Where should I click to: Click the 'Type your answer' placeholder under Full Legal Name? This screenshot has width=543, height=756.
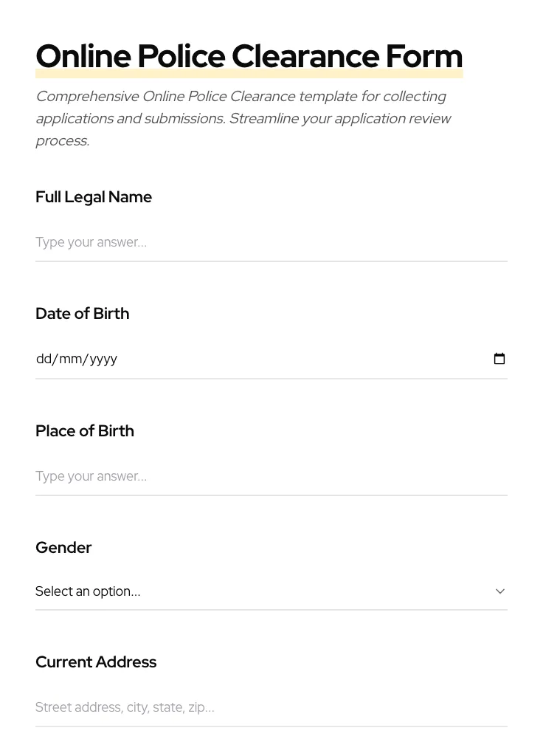(91, 242)
